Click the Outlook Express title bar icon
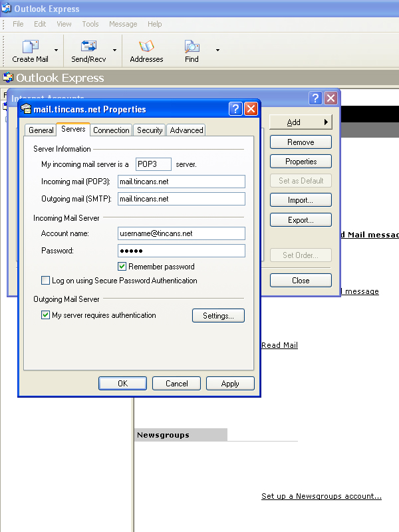Screen dimensions: 399x532 [6, 8]
